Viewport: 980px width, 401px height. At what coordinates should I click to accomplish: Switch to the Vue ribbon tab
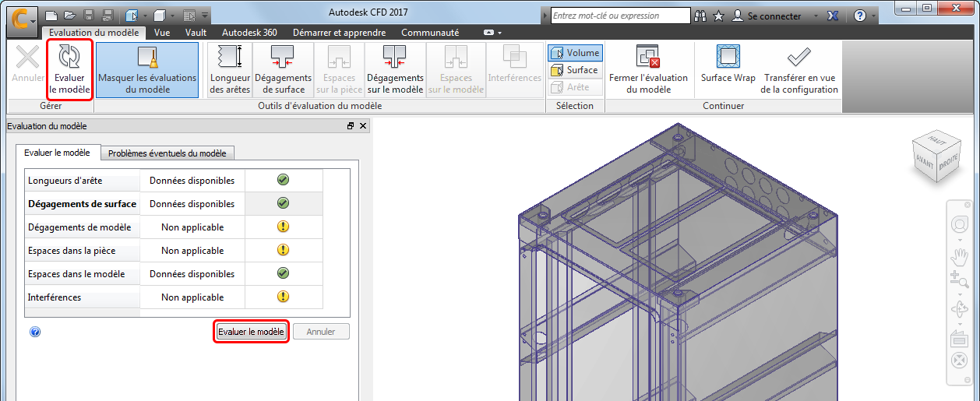[162, 33]
